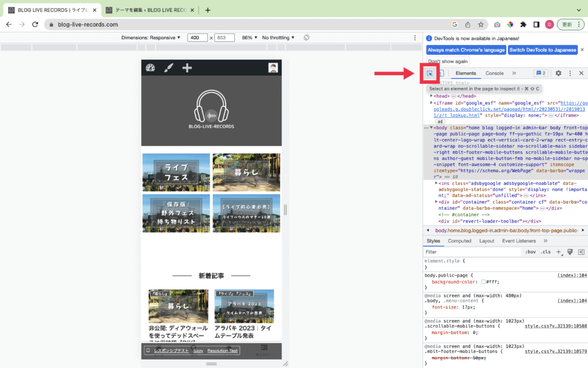Click the plus new post icon in admin bar
This screenshot has height=368, width=588.
(187, 68)
